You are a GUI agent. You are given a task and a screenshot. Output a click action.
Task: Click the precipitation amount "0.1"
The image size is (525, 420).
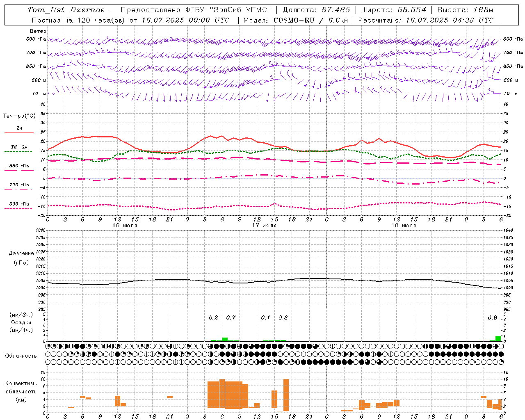(266, 317)
